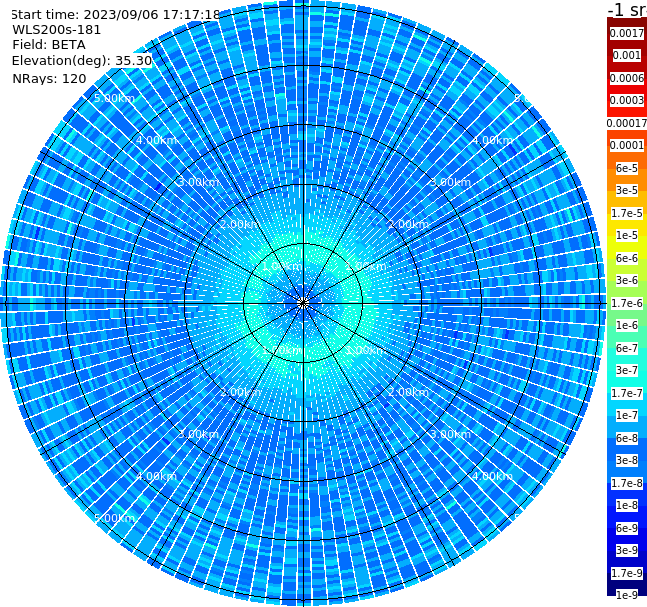Click the 3.00km ring label in upper-left quadrant
Screen dimensions: 647x607
click(x=198, y=182)
